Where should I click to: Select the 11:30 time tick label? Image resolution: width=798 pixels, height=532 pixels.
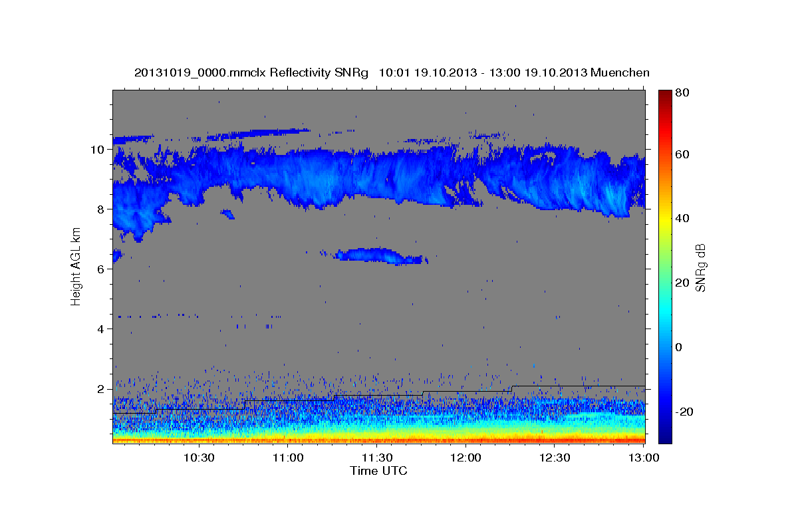pyautogui.click(x=376, y=458)
